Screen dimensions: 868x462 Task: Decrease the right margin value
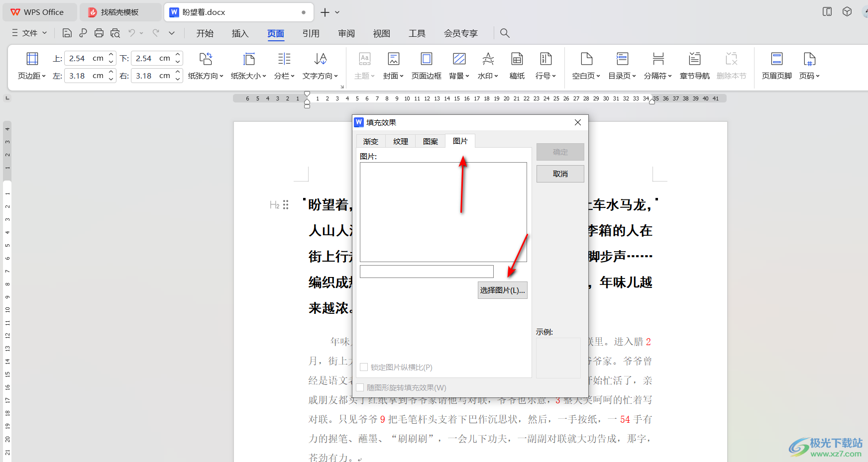[178, 79]
